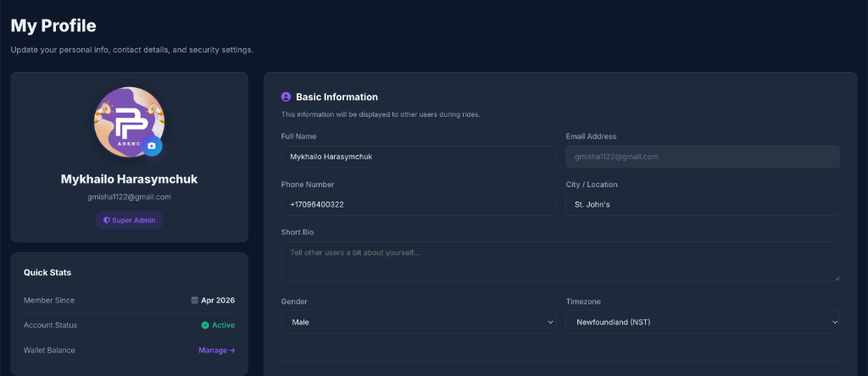Viewport: 868px width, 376px height.
Task: Click the Short Bio field label
Action: pos(298,232)
